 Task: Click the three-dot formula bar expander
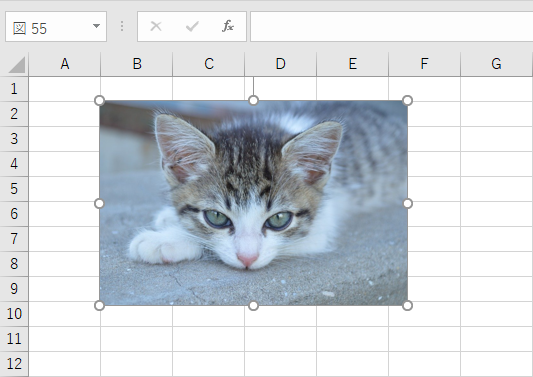[x=122, y=26]
